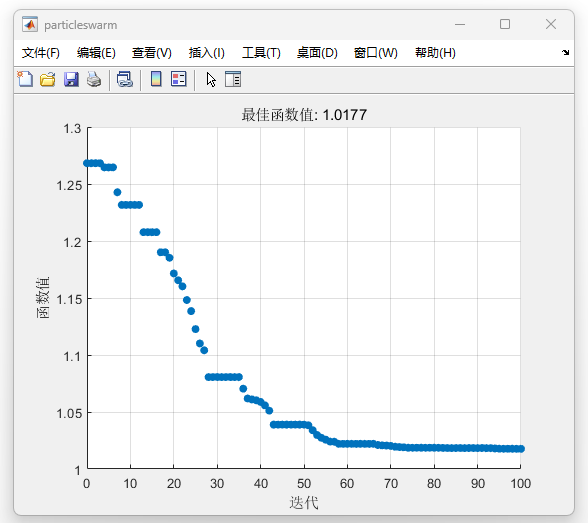Open the Property Inspector toolbar icon
Screen dimensions: 588x523
[x=233, y=79]
